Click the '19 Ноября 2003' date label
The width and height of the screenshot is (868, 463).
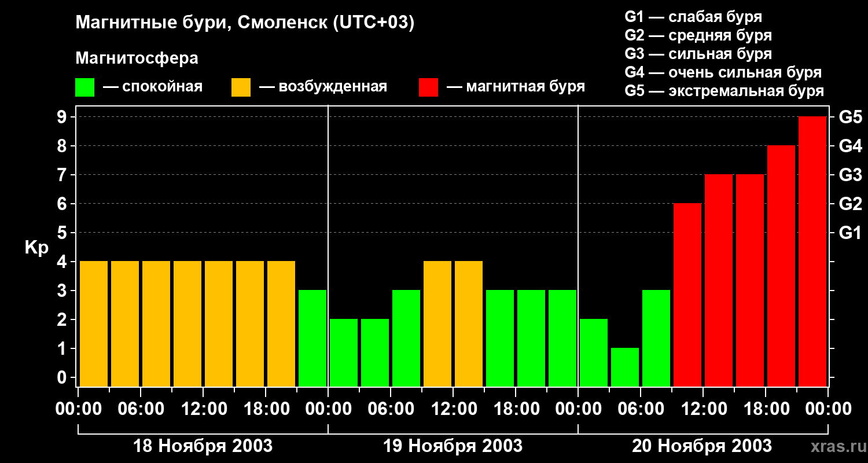click(x=453, y=446)
